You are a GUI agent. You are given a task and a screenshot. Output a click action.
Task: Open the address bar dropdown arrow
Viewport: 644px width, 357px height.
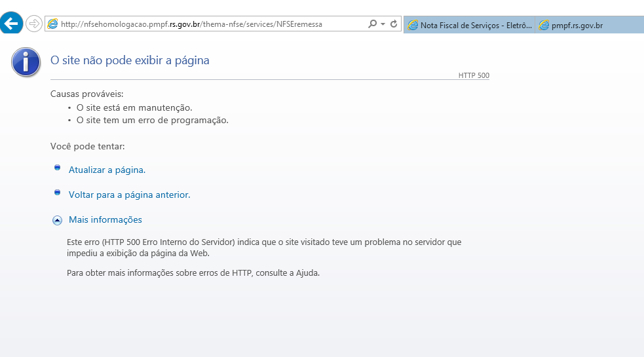[x=383, y=24]
